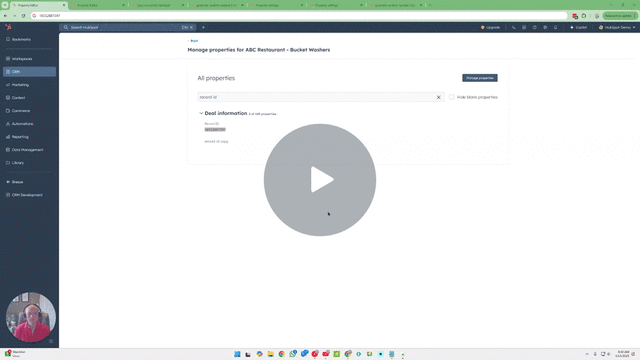Select CRM in the sidebar
Image resolution: width=640 pixels, height=360 pixels.
(29, 72)
